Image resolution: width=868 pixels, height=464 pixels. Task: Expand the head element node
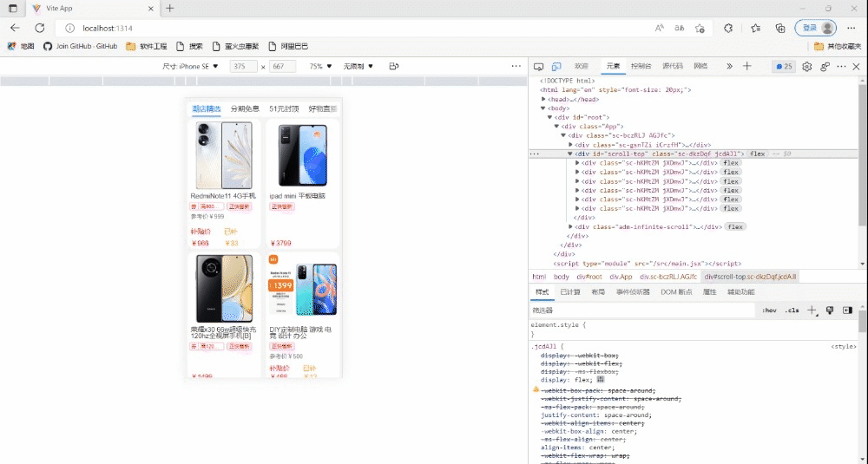543,99
